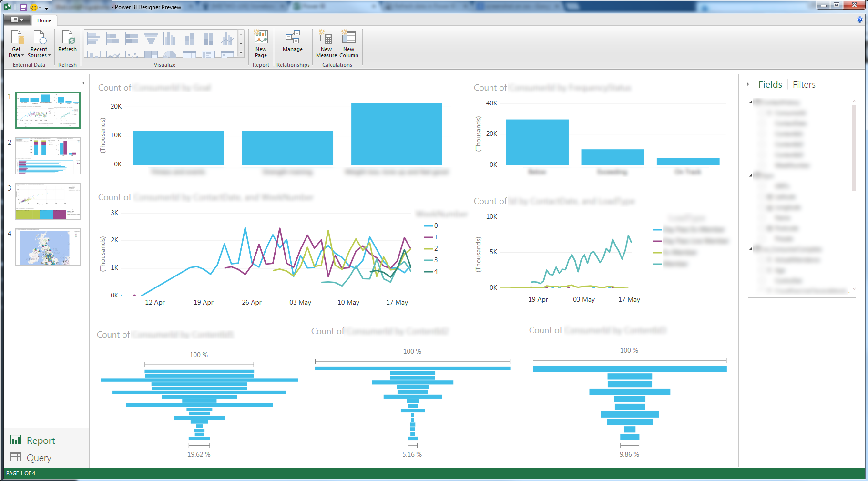Screen dimensions: 868x481
Task: Save the file from the quick access toolbar
Action: [23, 7]
